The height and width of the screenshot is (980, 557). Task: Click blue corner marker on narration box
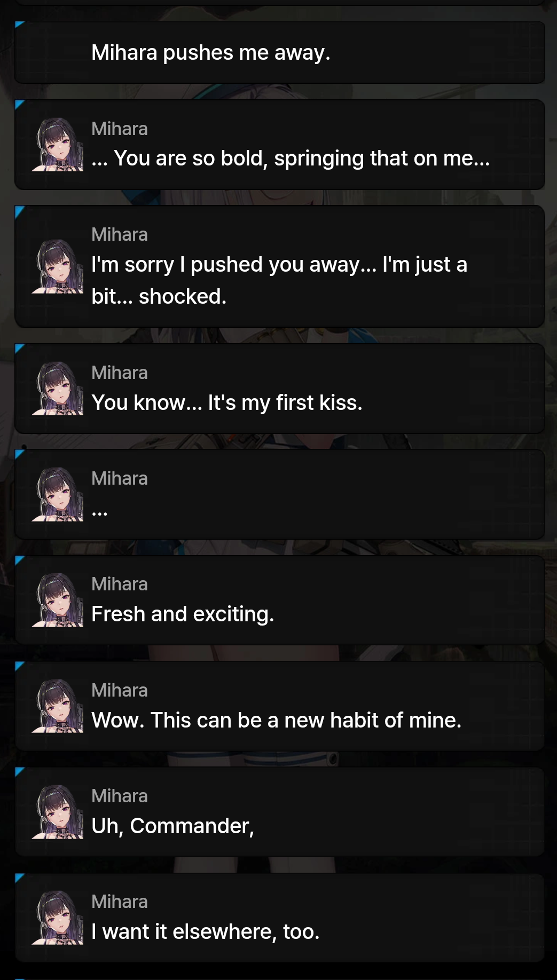[19, 25]
